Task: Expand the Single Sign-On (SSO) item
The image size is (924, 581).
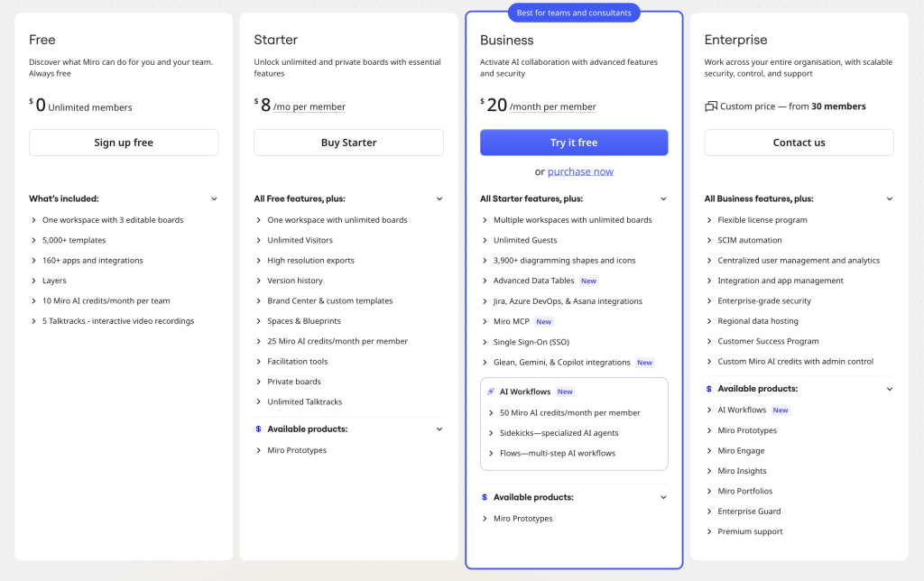Action: [531, 342]
